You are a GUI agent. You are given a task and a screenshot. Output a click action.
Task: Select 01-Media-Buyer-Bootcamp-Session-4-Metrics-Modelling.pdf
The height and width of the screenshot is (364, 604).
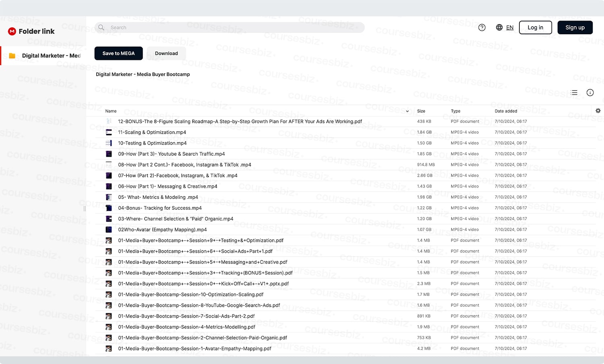pyautogui.click(x=186, y=327)
